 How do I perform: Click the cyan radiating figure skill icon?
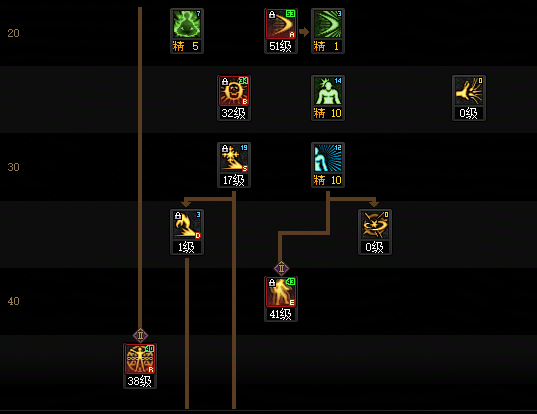point(328,158)
